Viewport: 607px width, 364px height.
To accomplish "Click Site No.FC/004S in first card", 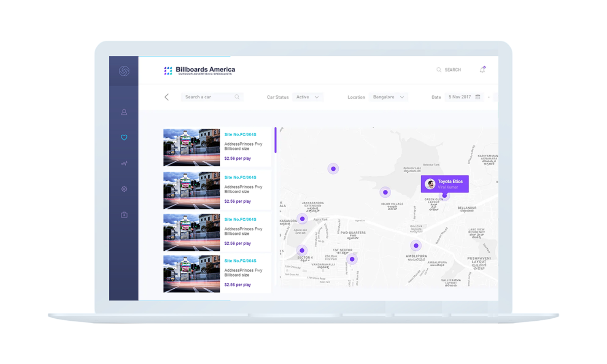I will point(240,134).
